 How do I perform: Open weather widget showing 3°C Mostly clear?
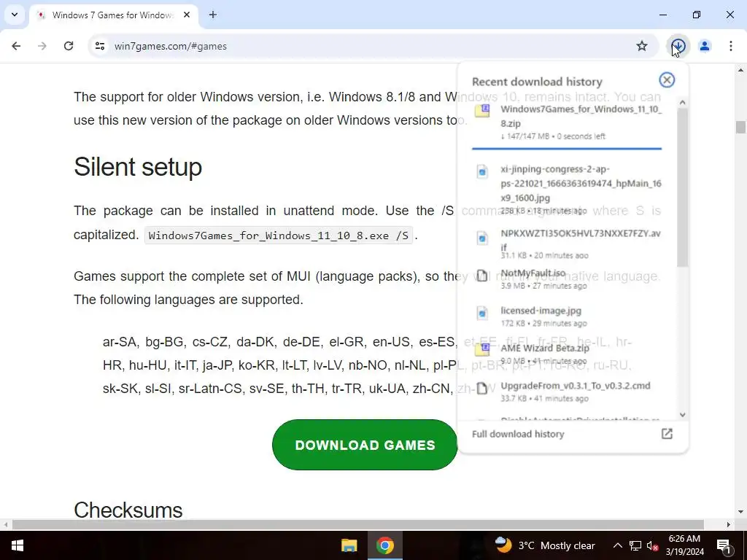pos(544,545)
